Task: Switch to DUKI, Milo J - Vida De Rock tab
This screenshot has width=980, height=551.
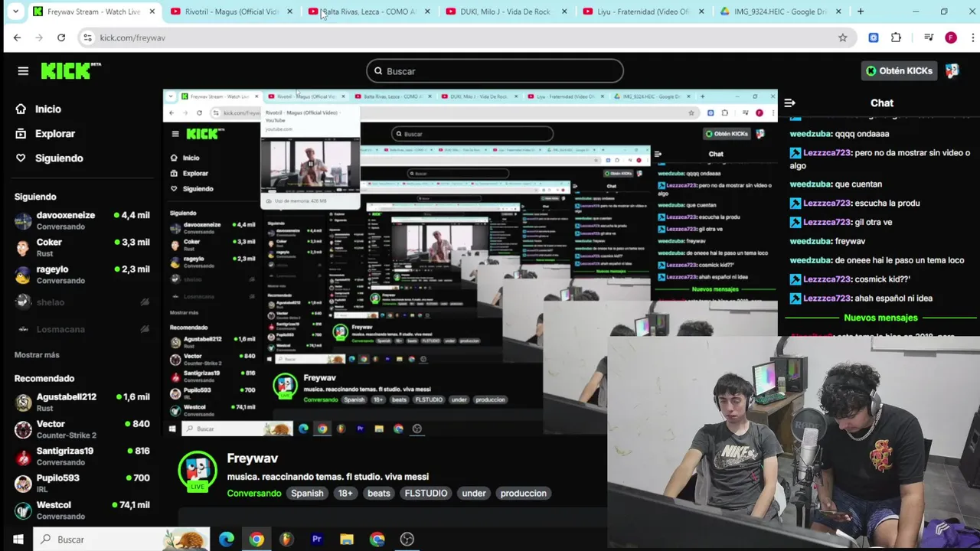Action: pyautogui.click(x=505, y=11)
